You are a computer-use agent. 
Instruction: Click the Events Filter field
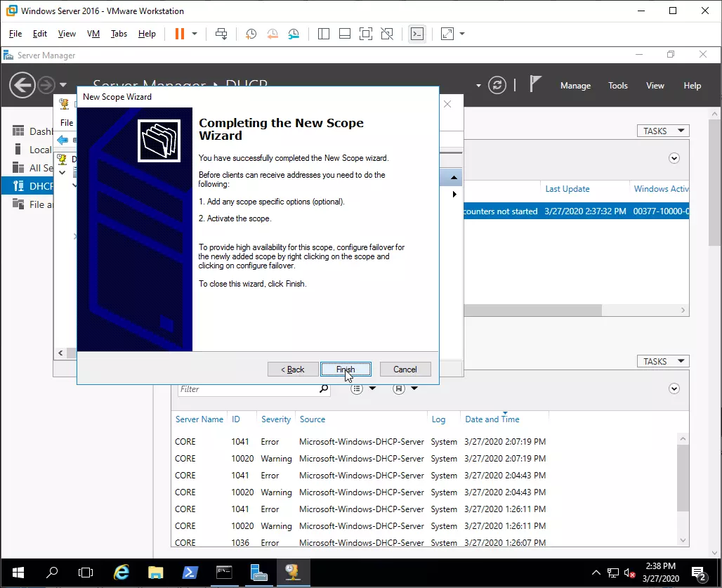tap(248, 389)
